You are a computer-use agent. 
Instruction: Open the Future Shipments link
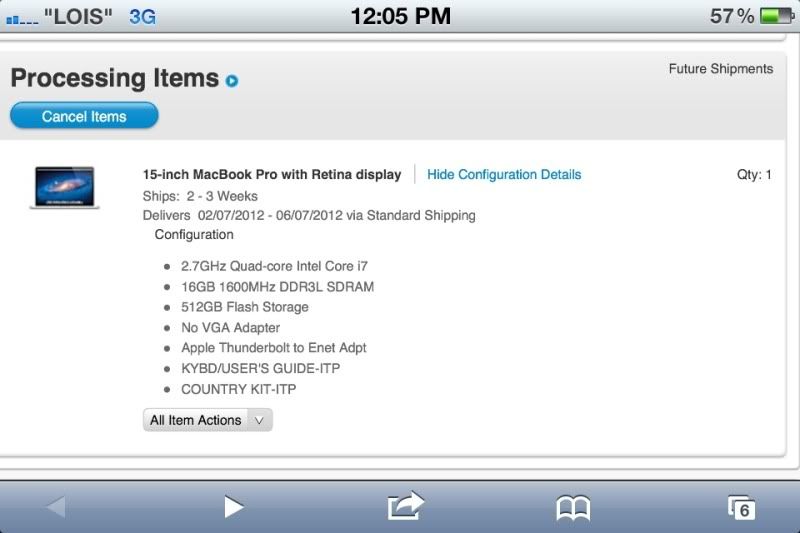[x=720, y=69]
